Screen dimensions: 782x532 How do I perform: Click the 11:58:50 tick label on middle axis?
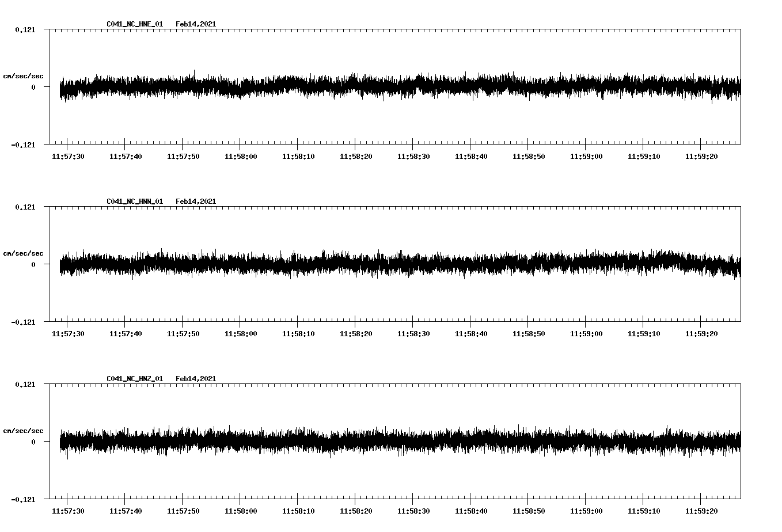(x=530, y=332)
